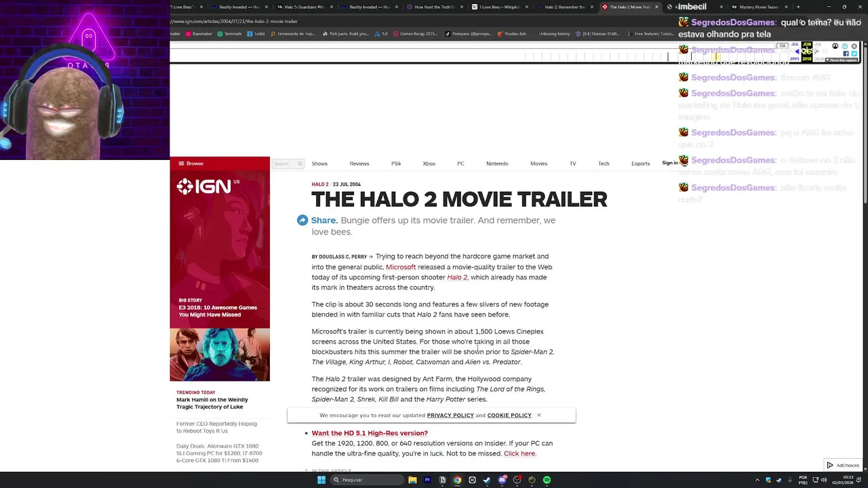Show hidden system tray icons
Image resolution: width=868 pixels, height=488 pixels.
point(757,480)
